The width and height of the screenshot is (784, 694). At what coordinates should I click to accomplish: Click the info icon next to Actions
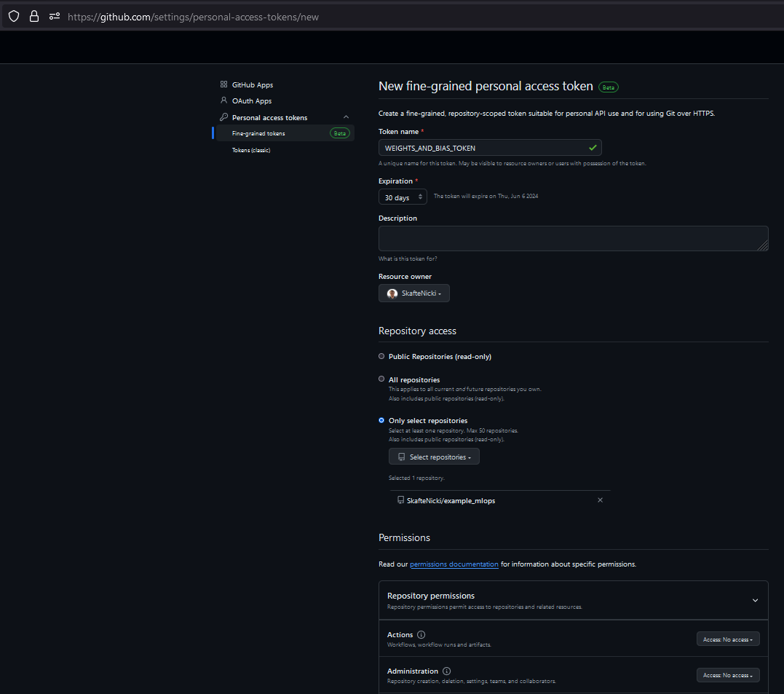tap(421, 634)
